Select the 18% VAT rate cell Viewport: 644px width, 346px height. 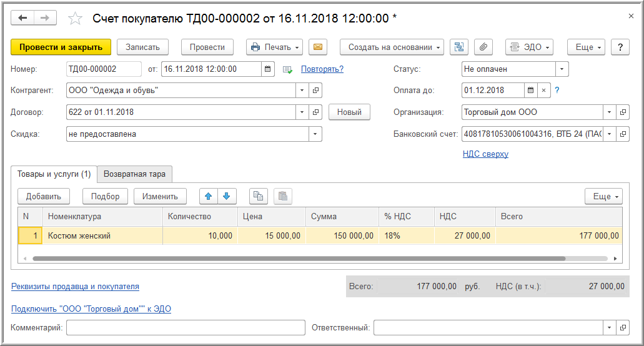(x=407, y=235)
